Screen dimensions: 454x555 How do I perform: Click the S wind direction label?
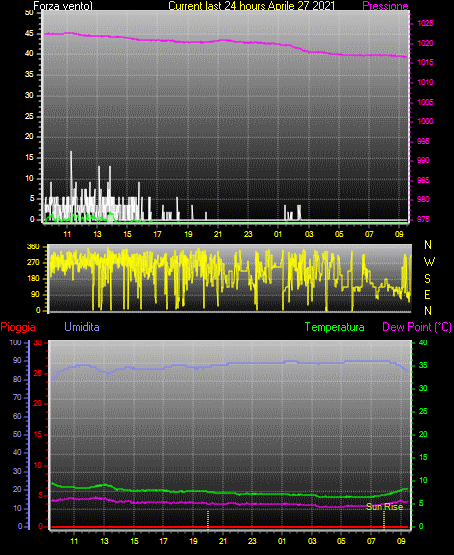click(x=427, y=279)
